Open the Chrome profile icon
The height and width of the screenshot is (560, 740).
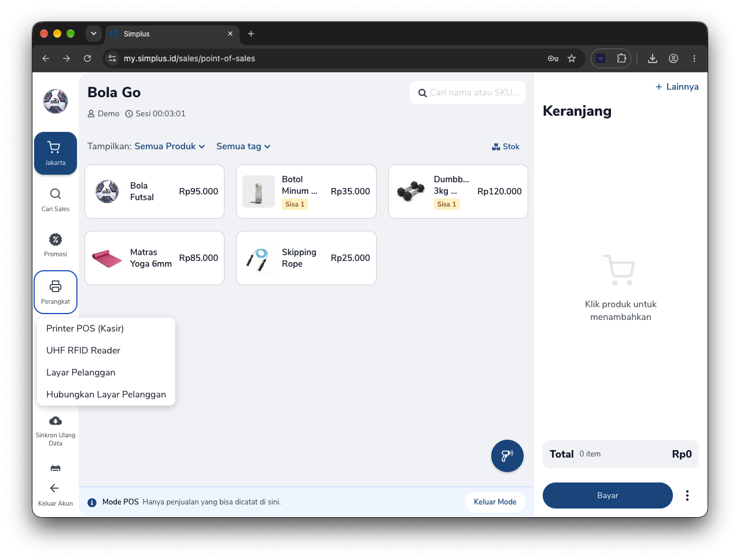tap(673, 58)
